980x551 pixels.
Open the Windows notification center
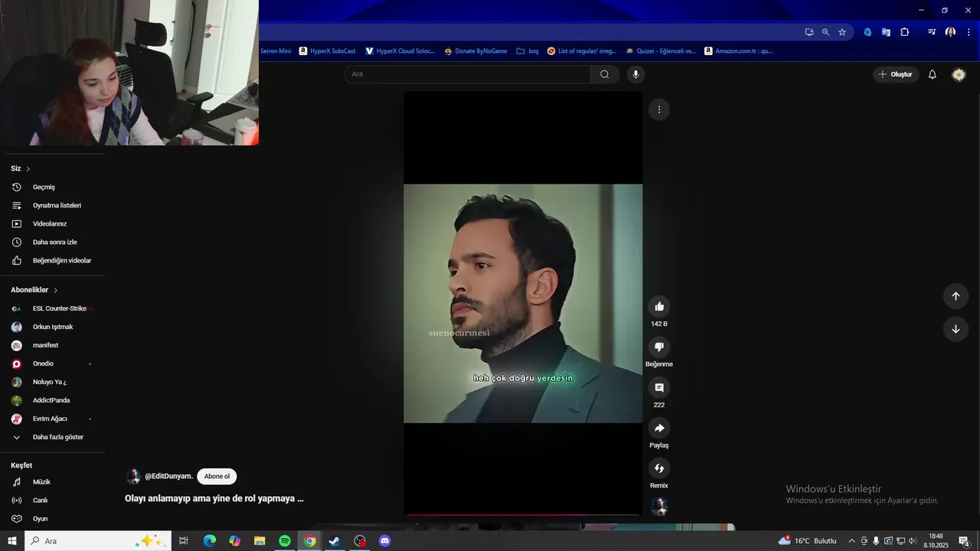(964, 541)
